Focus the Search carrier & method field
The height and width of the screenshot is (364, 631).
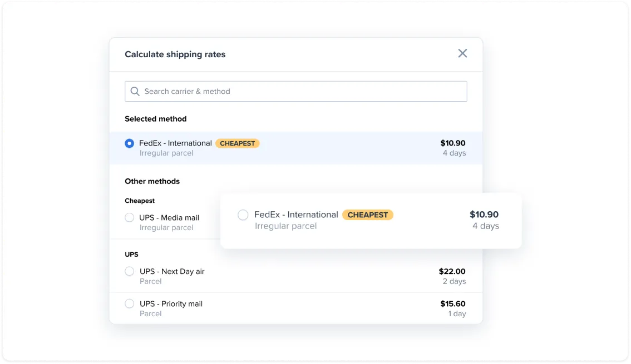(x=296, y=91)
